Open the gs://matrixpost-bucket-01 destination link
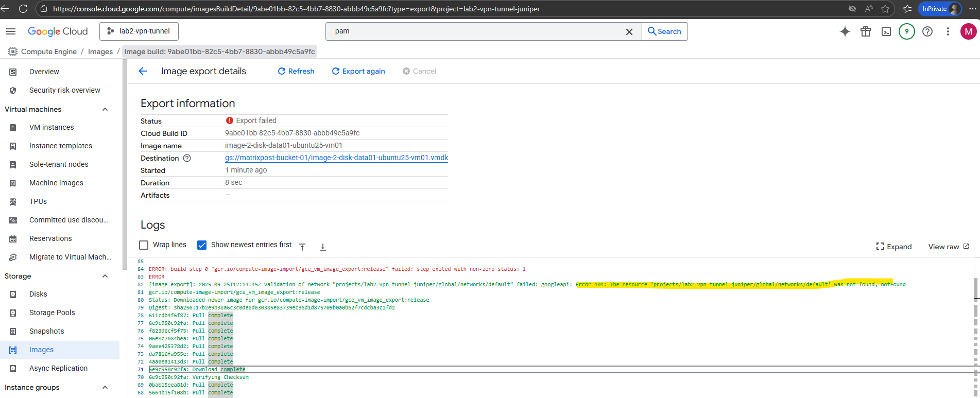 [x=336, y=158]
